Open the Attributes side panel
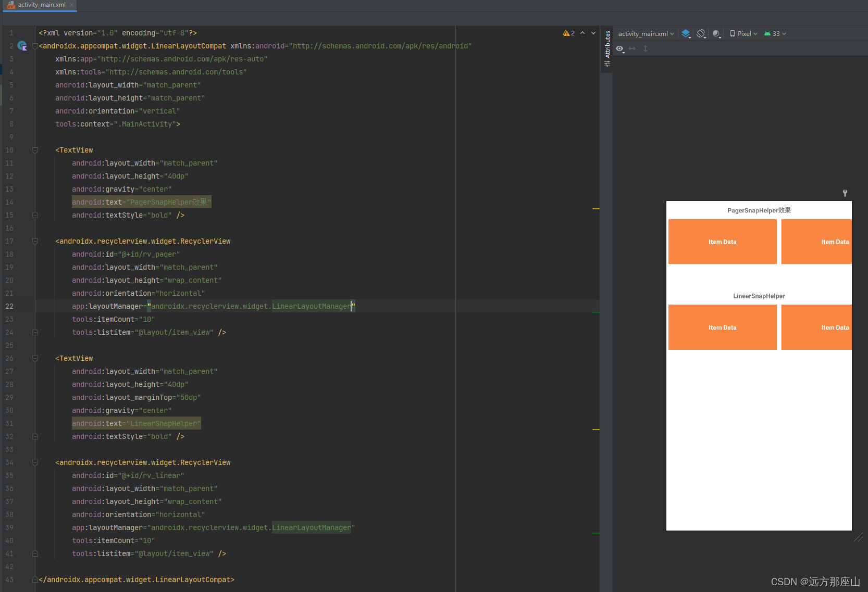Screen dimensions: 868x592 tap(607, 49)
